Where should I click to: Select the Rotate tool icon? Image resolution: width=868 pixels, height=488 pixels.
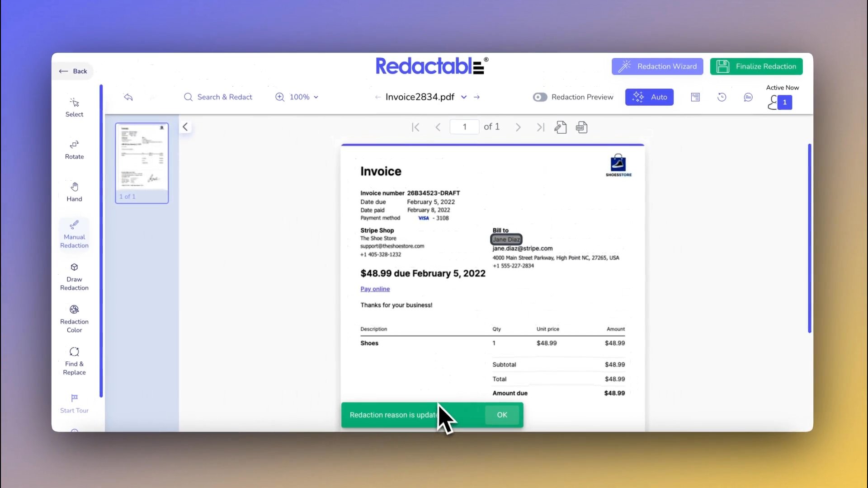pyautogui.click(x=74, y=145)
